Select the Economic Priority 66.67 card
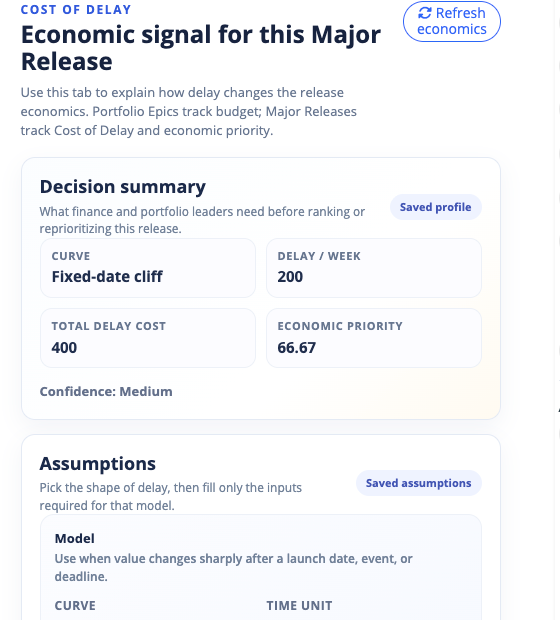Image resolution: width=560 pixels, height=620 pixels. tap(374, 338)
